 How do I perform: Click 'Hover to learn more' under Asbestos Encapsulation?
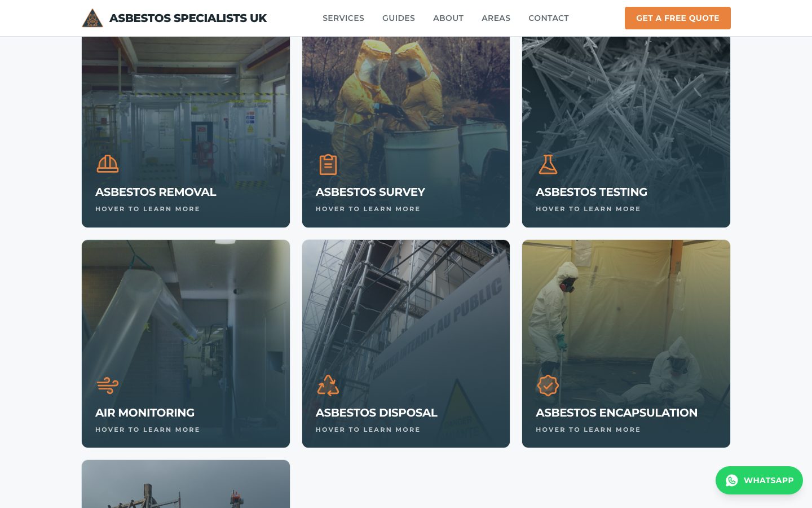tap(588, 430)
